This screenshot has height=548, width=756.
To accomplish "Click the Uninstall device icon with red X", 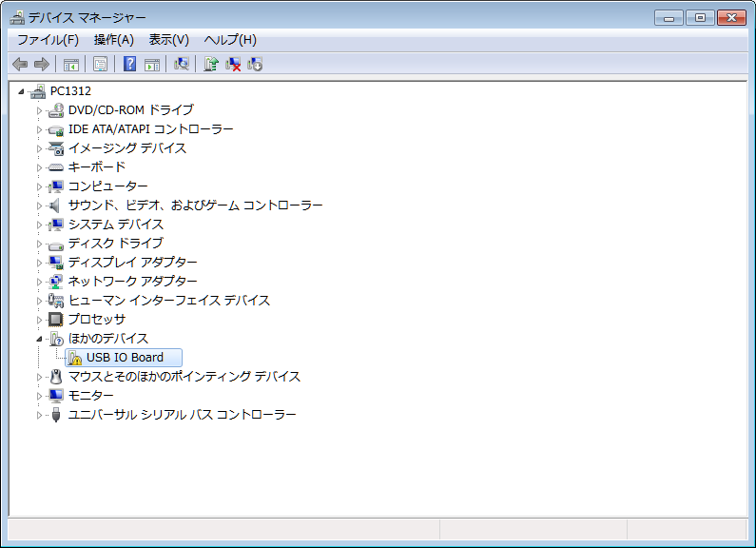I will coord(233,64).
